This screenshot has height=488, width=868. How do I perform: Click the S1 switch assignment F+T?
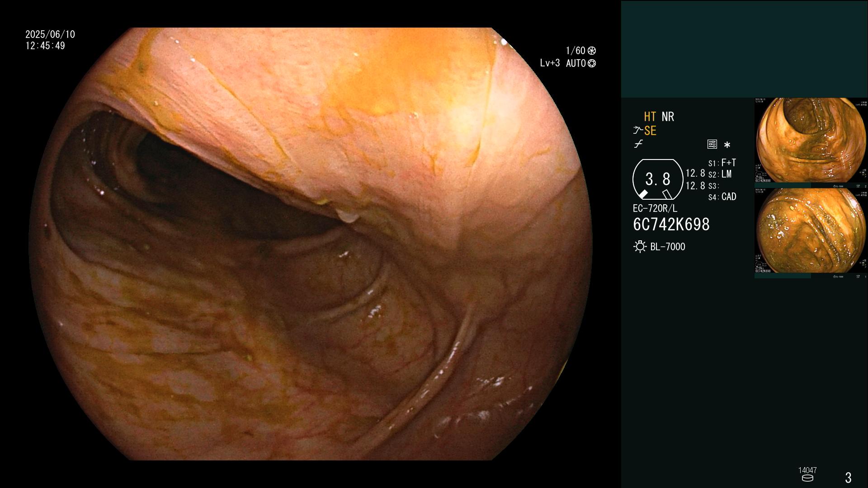pyautogui.click(x=729, y=162)
